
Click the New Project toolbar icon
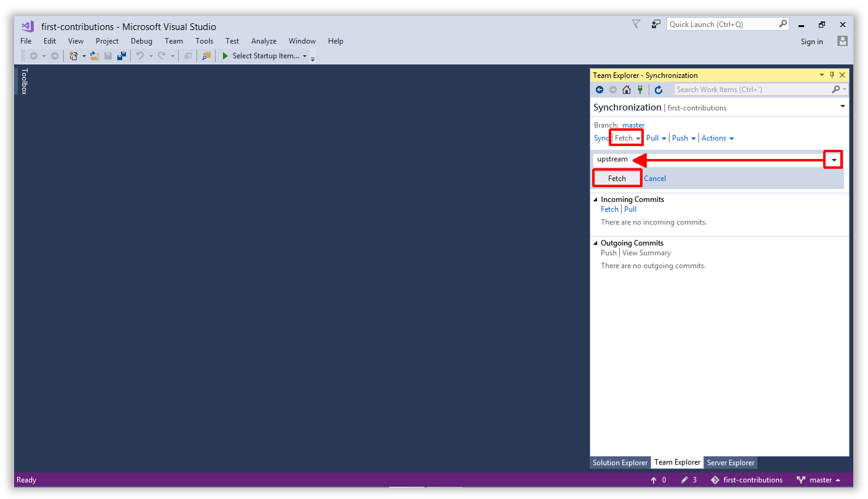click(74, 56)
